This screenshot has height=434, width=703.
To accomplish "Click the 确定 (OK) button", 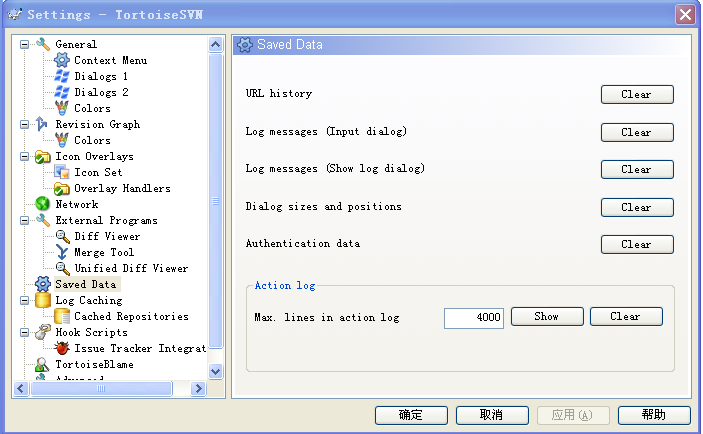I will point(411,415).
